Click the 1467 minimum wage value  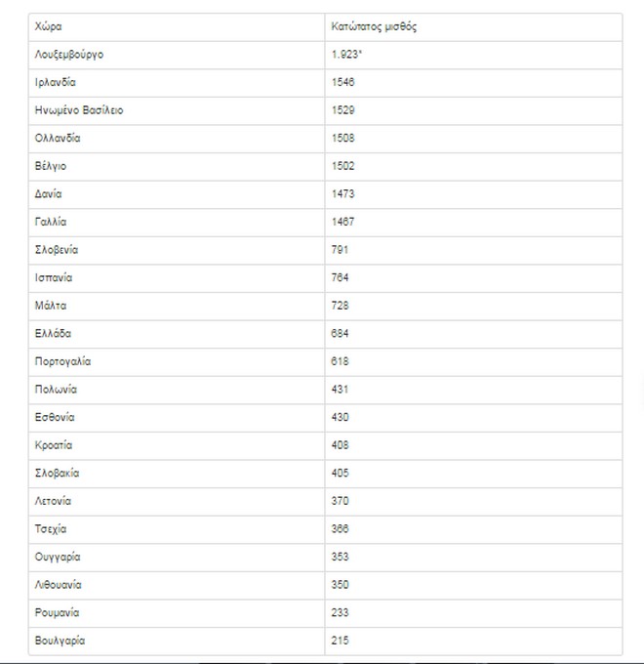click(343, 222)
